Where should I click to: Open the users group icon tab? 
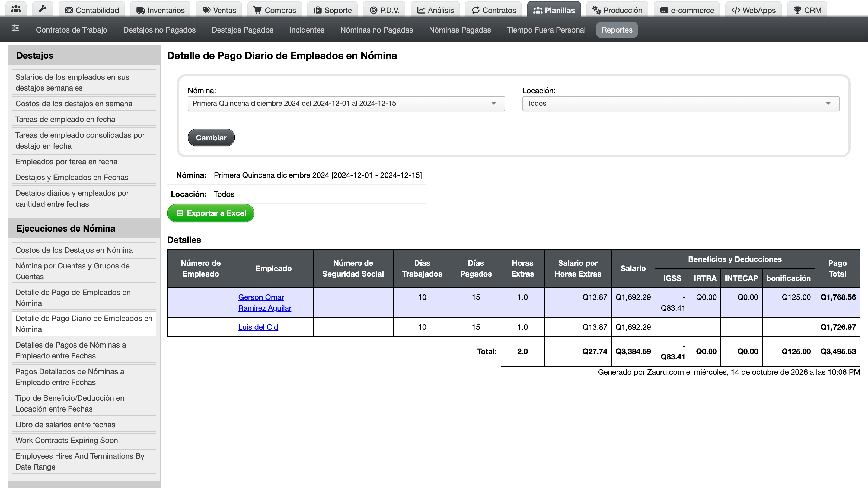(16, 9)
